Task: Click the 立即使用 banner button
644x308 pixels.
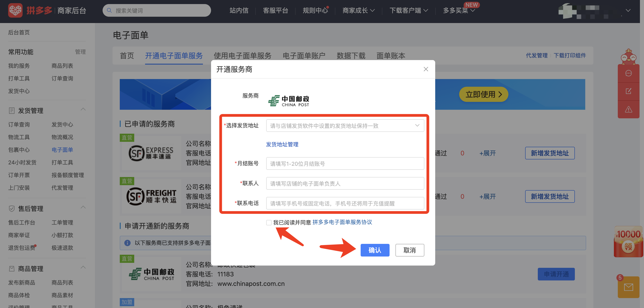Action: (x=484, y=94)
